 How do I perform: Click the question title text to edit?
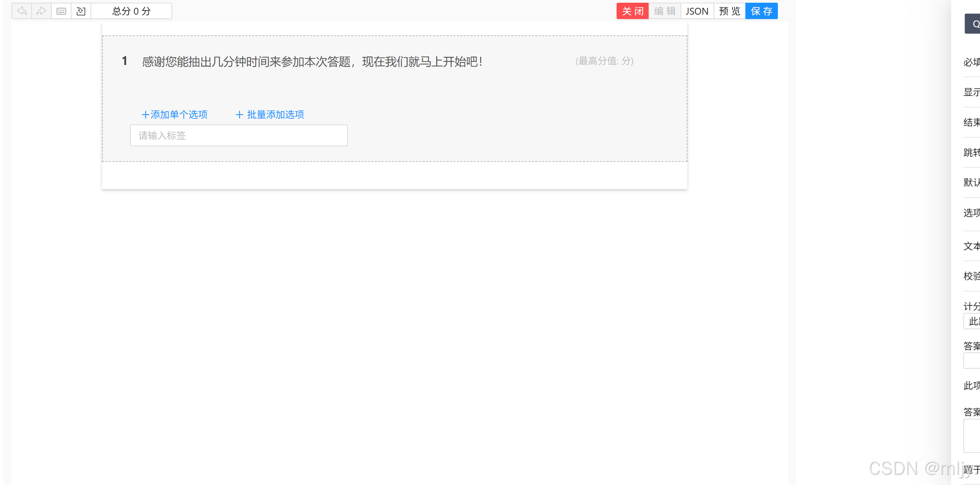pyautogui.click(x=312, y=62)
